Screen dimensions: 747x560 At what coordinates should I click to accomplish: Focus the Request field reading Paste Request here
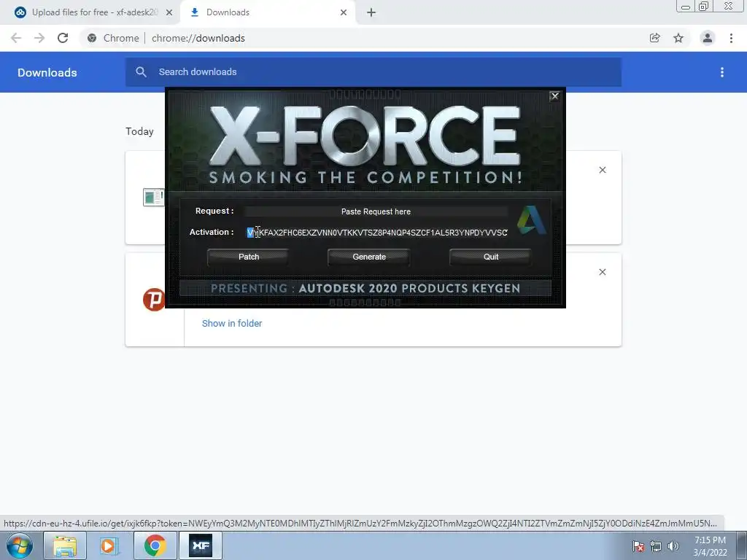click(376, 211)
